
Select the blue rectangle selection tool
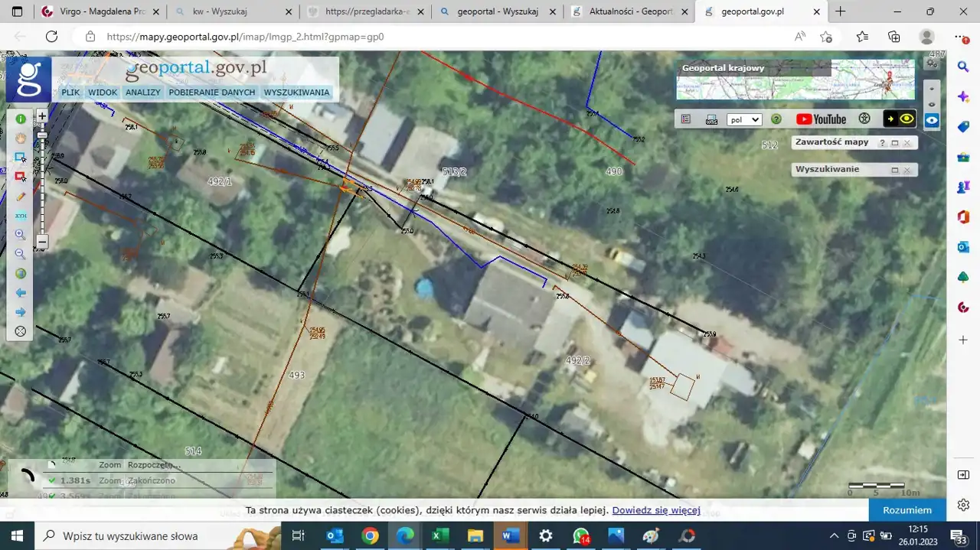[x=21, y=158]
